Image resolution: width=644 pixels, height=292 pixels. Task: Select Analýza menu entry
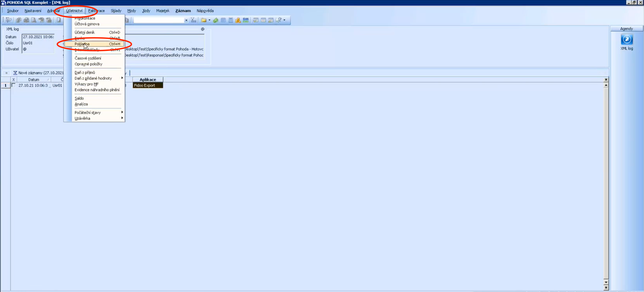pyautogui.click(x=94, y=104)
